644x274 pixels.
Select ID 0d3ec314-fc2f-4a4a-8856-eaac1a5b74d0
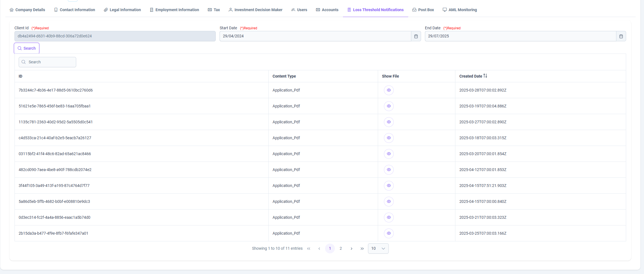54,217
